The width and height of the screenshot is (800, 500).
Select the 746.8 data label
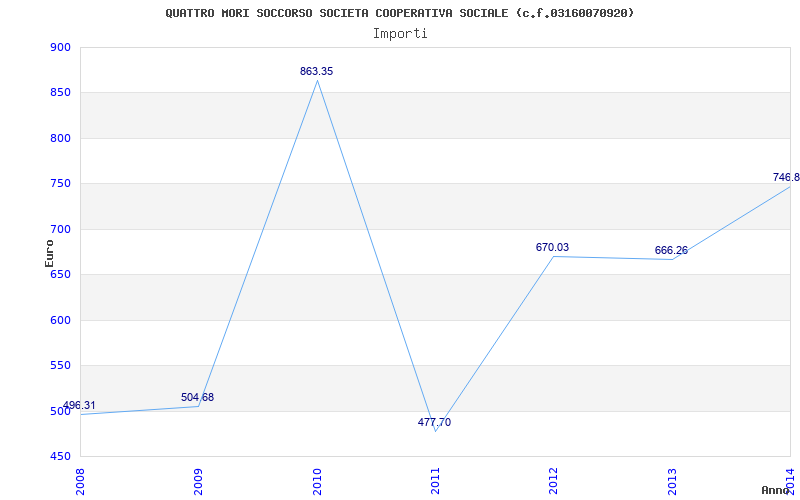(x=786, y=178)
